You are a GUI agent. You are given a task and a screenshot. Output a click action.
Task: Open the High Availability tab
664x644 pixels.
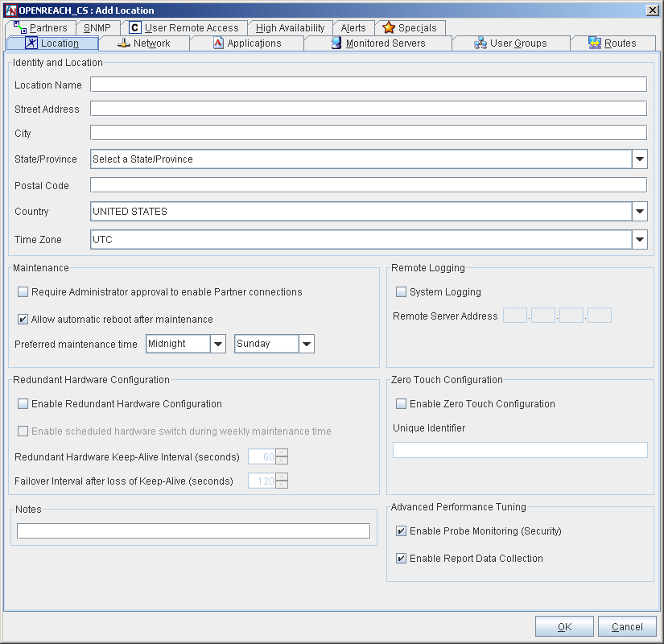(x=290, y=27)
